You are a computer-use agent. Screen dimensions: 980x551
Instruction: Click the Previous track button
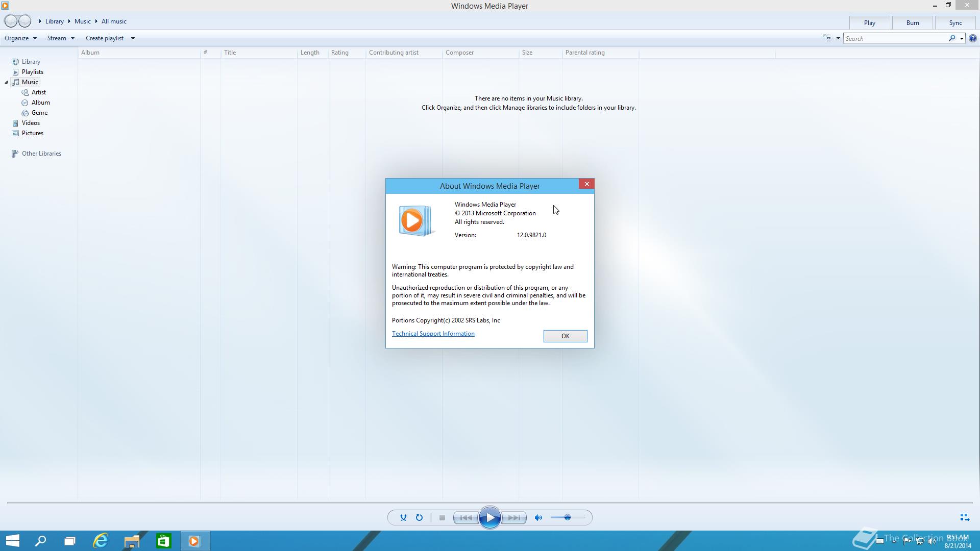coord(465,518)
